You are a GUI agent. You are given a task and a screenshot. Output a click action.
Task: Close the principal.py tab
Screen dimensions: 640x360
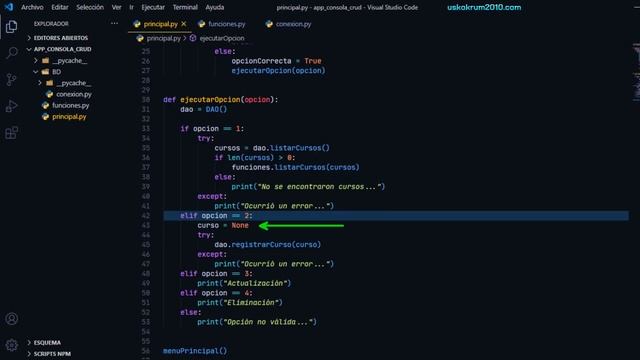point(184,24)
